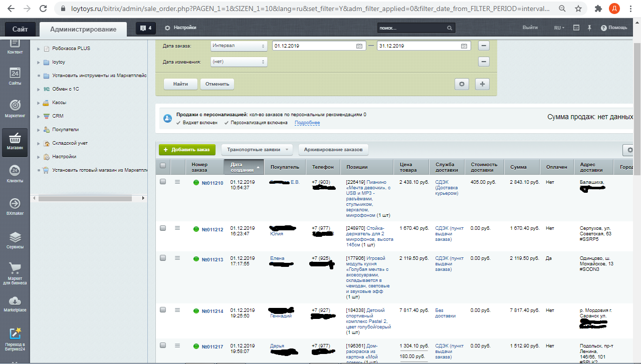
Task: Open the Помощь help icon
Action: point(614,28)
